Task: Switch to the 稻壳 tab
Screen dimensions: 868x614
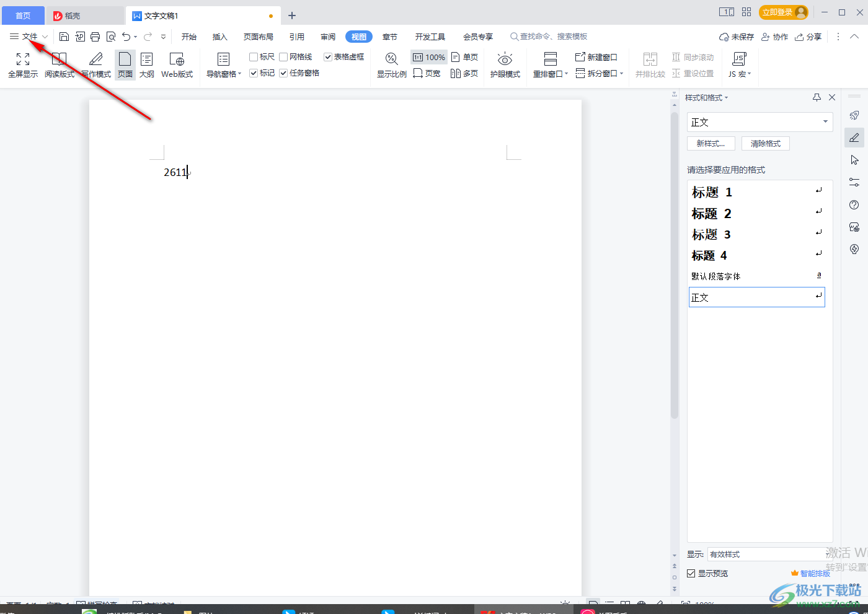Action: pos(85,15)
